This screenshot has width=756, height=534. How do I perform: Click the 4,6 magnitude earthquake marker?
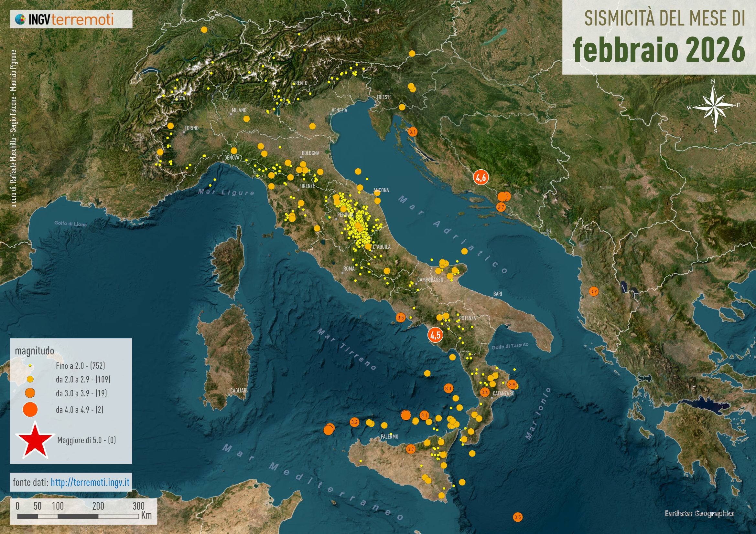pos(481,177)
